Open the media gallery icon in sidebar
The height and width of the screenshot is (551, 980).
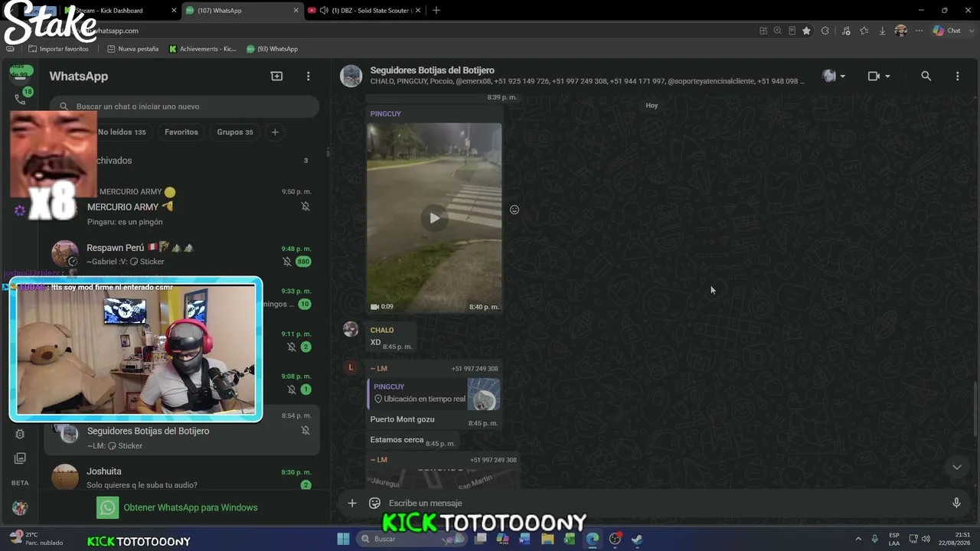tap(20, 458)
